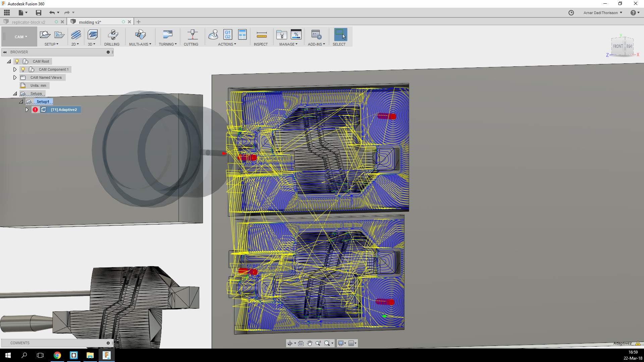Viewport: 644px width, 362px height.
Task: Click the Cutting operation icon
Action: [x=192, y=35]
